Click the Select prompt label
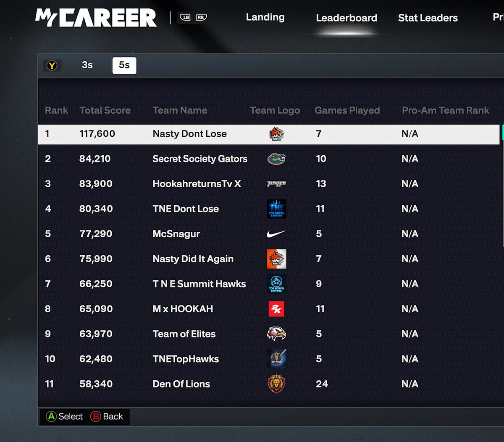This screenshot has height=442, width=504. pyautogui.click(x=71, y=416)
